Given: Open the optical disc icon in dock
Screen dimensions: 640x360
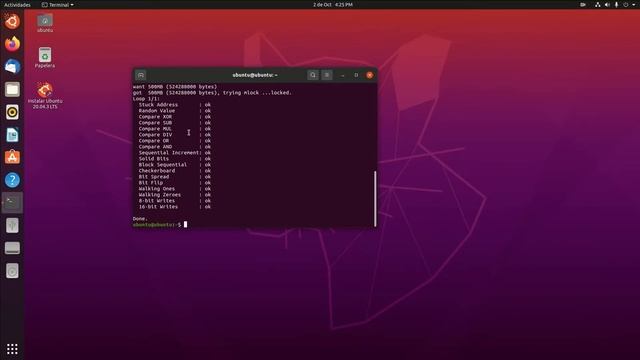Looking at the screenshot, I should point(12,271).
